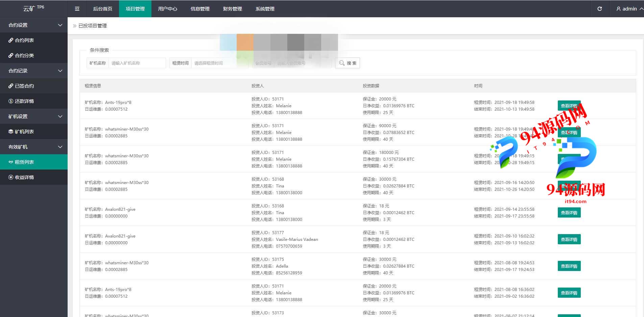Image resolution: width=644 pixels, height=317 pixels.
Task: Click 租赁时间 2021-09-10 16:02:32
Action: 504,236
